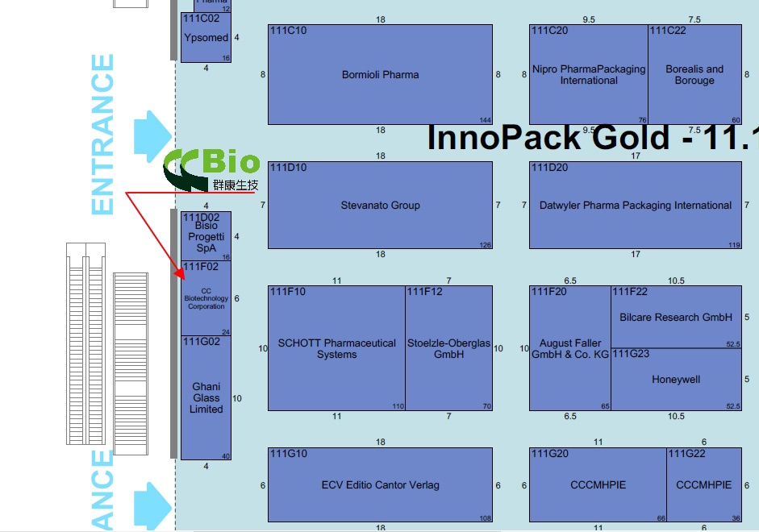Select Bilcare Research GmbH booth 111F22
Image resolution: width=759 pixels, height=532 pixels.
(676, 317)
